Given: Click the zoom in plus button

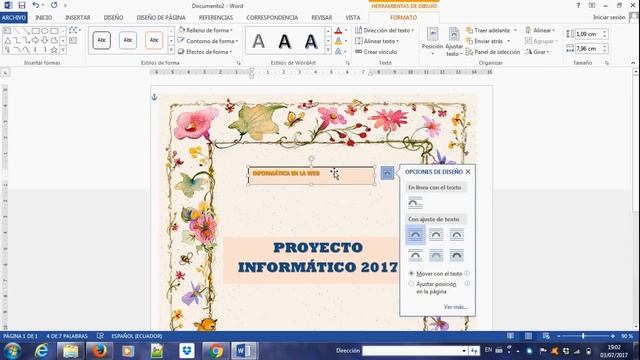Looking at the screenshot, I should pos(613,336).
